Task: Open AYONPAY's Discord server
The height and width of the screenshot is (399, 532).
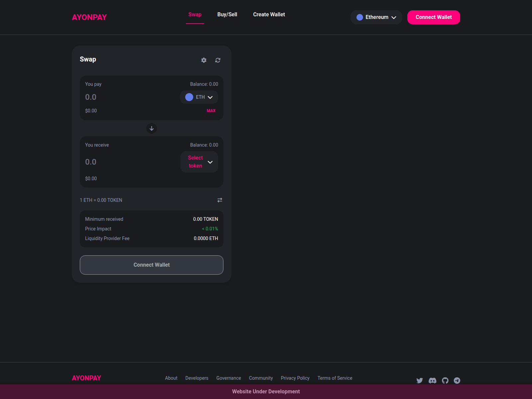Action: coord(432,380)
